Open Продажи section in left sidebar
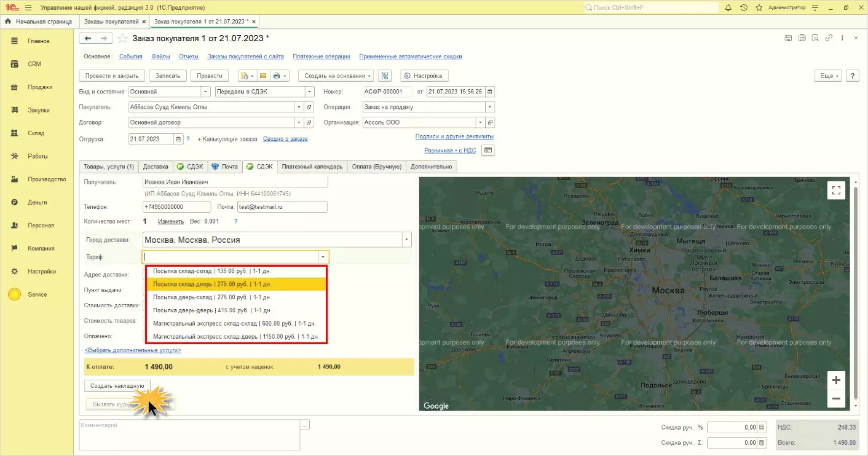Image resolution: width=868 pixels, height=456 pixels. click(39, 87)
